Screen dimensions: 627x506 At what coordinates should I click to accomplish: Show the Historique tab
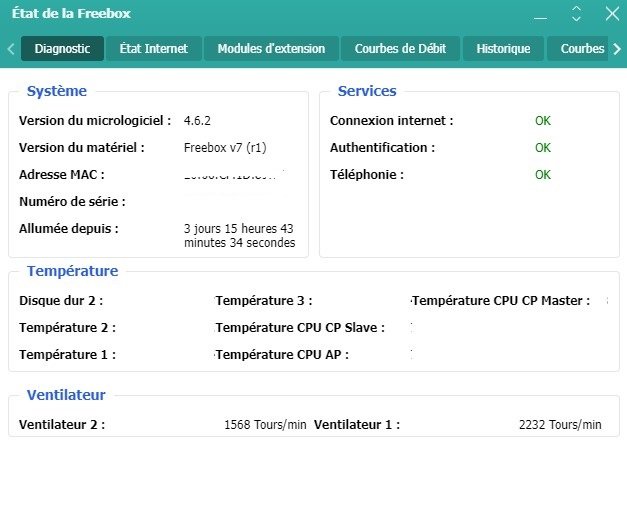pyautogui.click(x=504, y=48)
